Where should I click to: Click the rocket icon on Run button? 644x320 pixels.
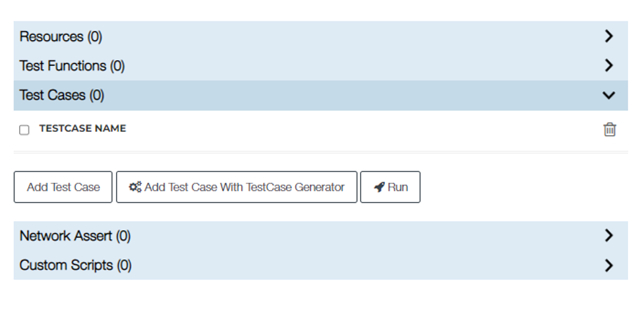[379, 187]
